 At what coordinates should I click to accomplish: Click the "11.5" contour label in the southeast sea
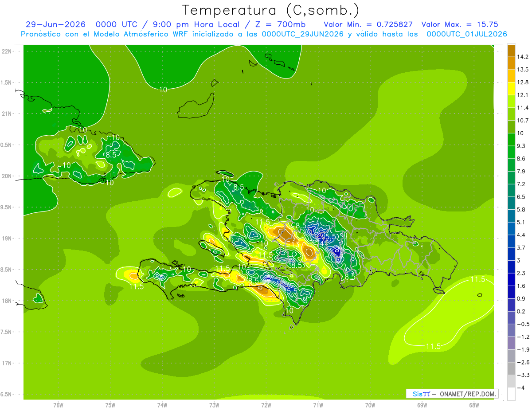433,346
